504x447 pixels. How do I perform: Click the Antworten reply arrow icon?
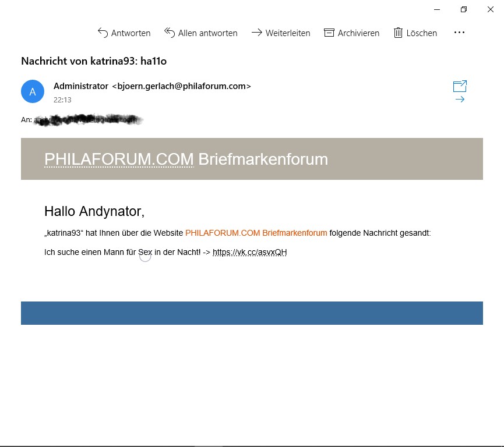coord(103,33)
